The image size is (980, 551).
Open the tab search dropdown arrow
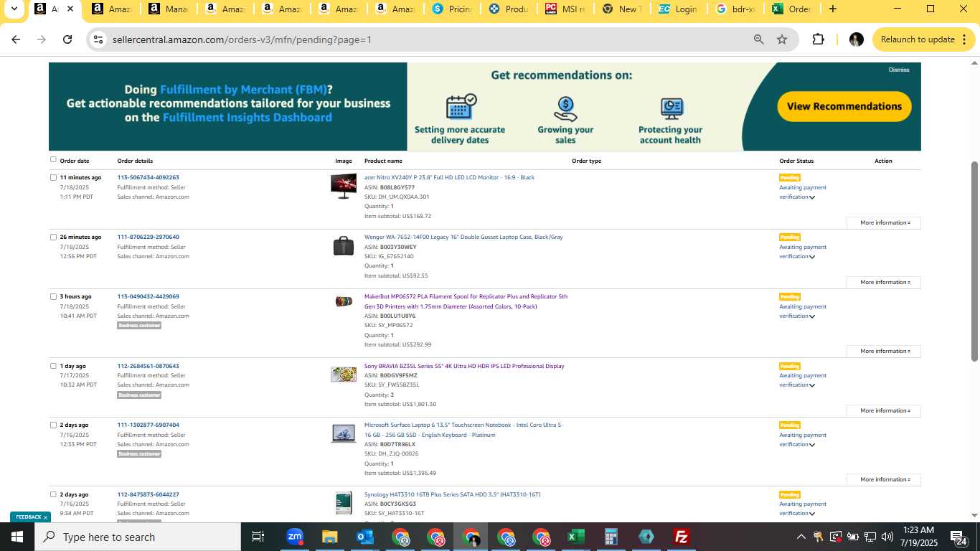coord(14,9)
